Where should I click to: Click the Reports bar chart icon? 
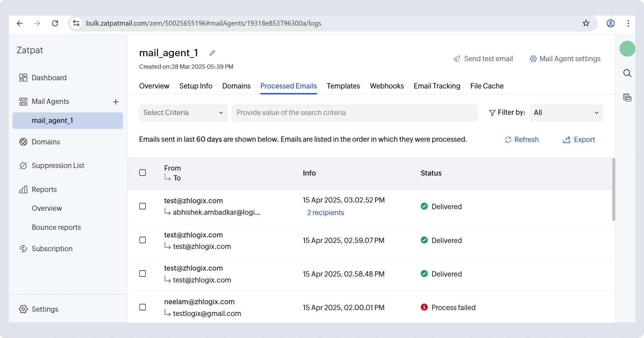click(x=23, y=190)
